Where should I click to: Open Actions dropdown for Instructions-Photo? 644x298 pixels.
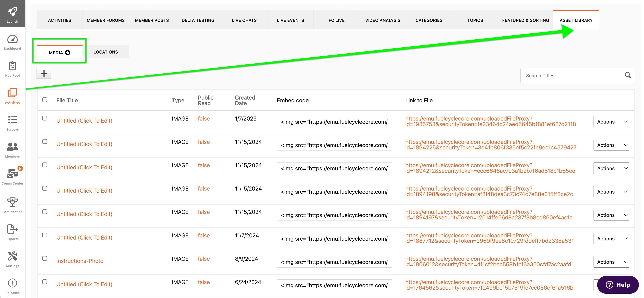point(611,262)
